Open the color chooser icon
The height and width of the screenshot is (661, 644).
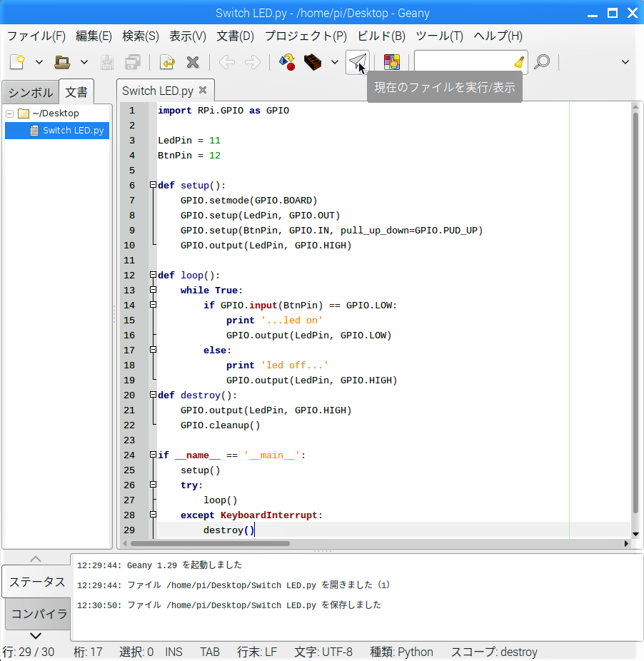click(x=391, y=62)
